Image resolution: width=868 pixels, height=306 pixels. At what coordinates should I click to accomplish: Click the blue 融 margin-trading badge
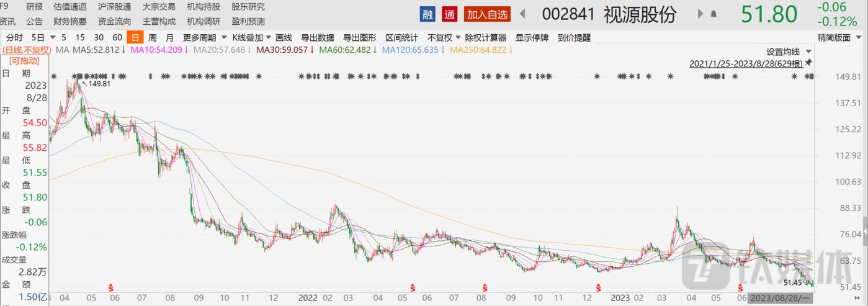[x=428, y=14]
